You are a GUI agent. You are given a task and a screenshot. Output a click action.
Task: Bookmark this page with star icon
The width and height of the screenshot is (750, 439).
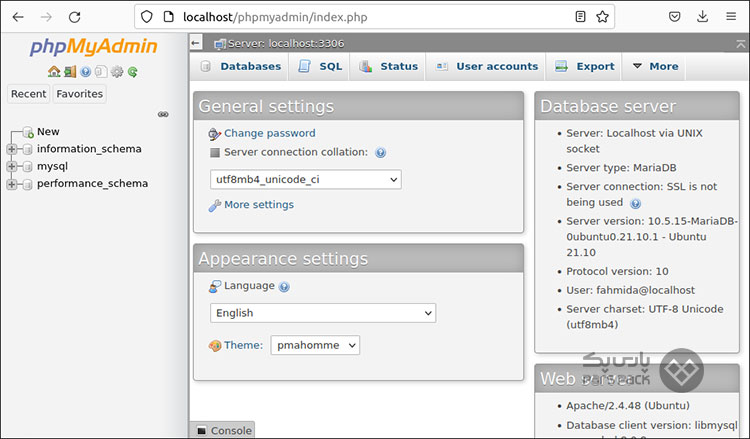pos(602,17)
